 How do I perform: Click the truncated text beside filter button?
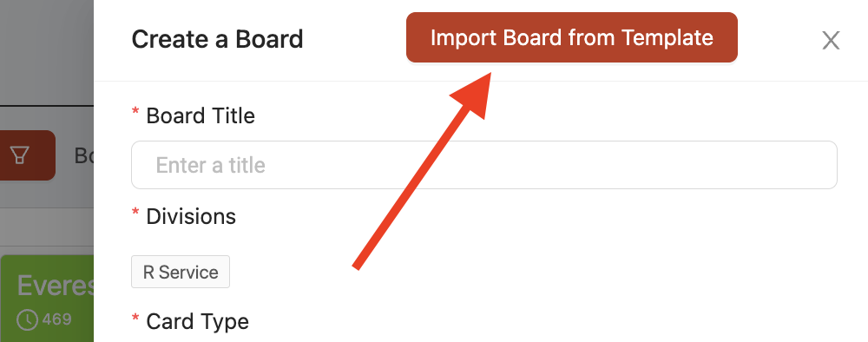coord(84,156)
